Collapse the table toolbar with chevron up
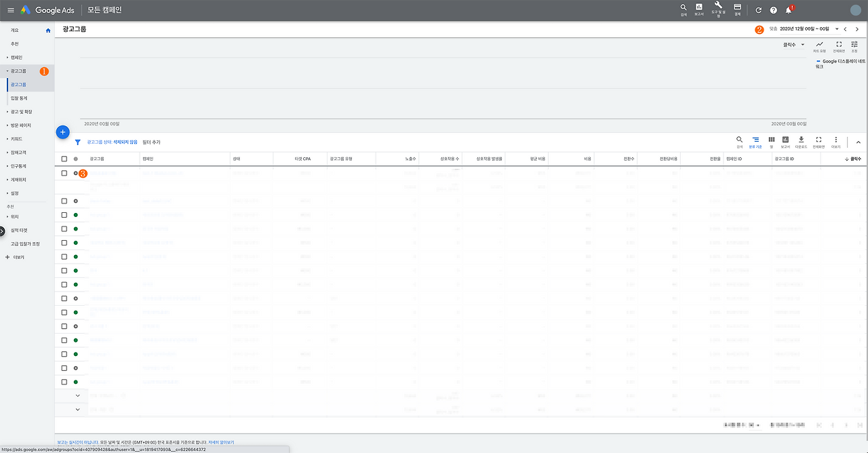The image size is (868, 453). [858, 142]
